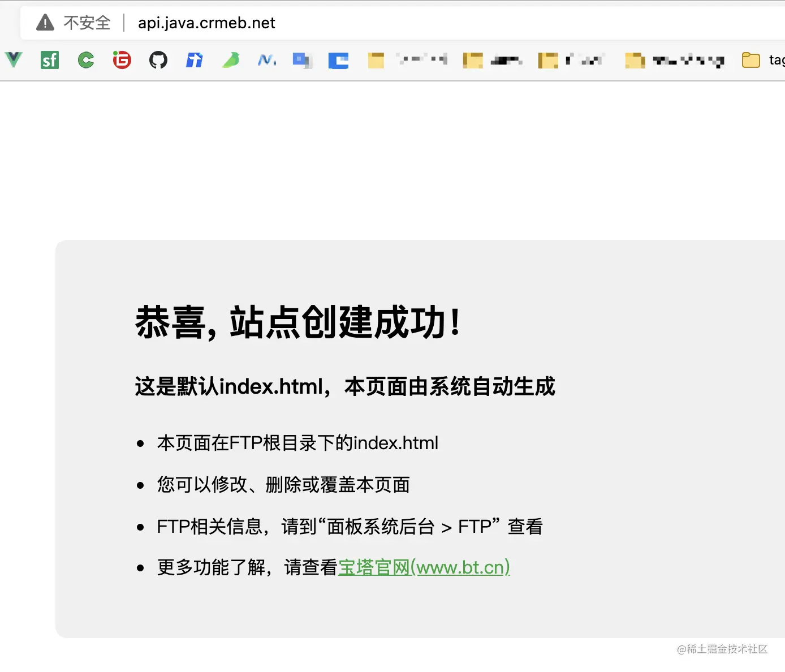The image size is (785, 672).
Task: Open the blue Juejin-style bookmark icon
Action: point(195,59)
